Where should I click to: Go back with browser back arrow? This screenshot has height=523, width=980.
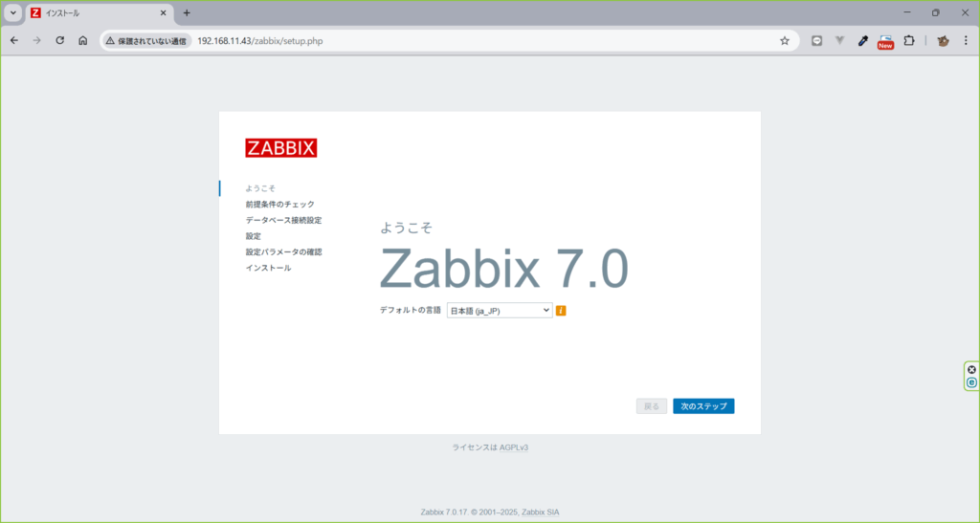[14, 40]
